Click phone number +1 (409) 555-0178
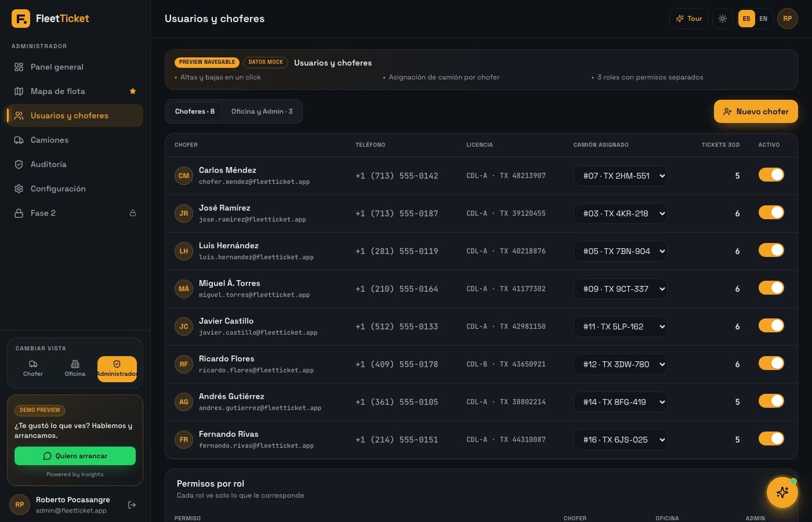812x522 pixels. pos(397,364)
